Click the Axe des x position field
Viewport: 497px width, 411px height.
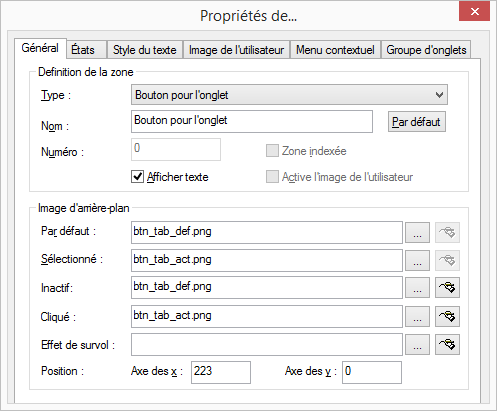coord(221,372)
